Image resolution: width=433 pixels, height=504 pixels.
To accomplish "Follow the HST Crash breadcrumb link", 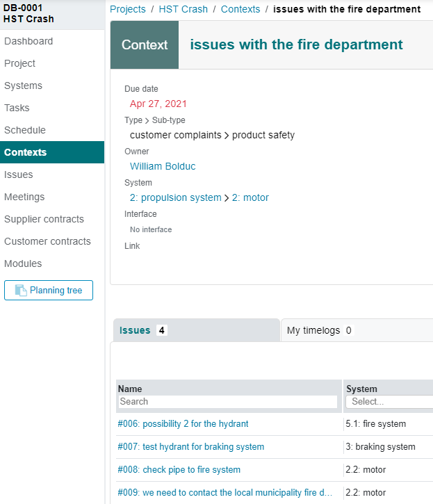I will 183,9.
